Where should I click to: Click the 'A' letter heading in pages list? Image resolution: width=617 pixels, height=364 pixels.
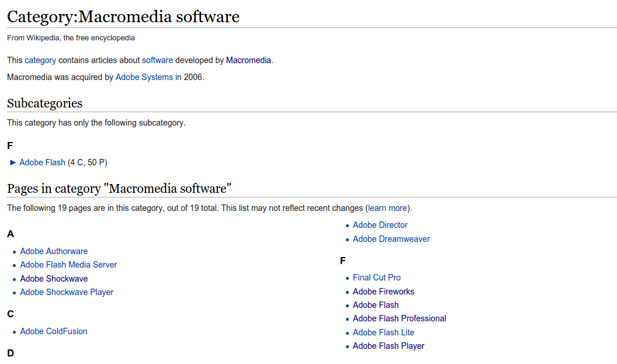pyautogui.click(x=11, y=234)
